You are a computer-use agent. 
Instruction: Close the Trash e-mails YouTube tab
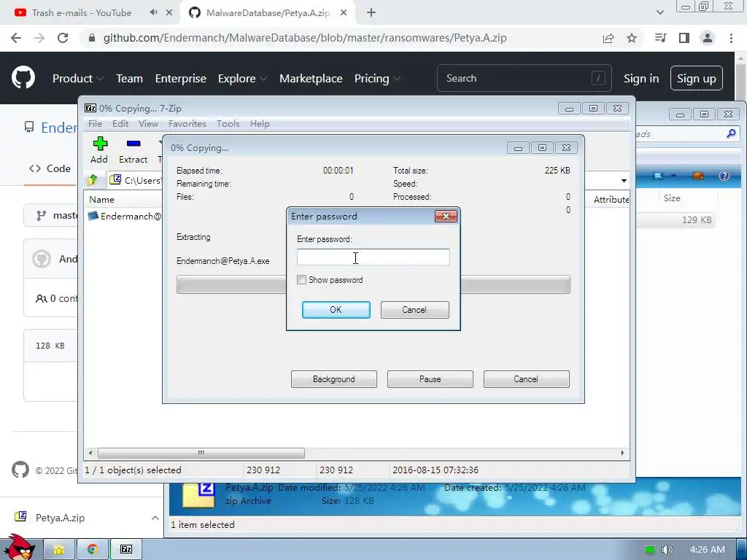(169, 13)
